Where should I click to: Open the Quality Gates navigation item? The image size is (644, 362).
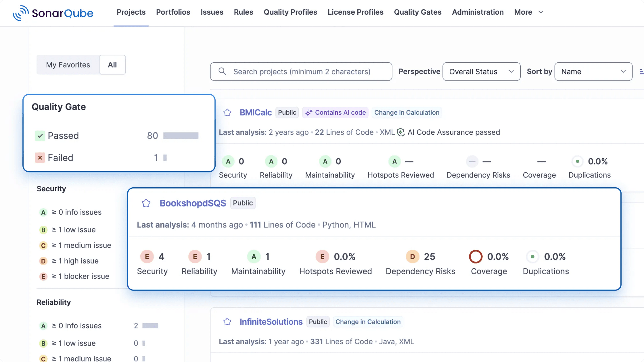[417, 12]
